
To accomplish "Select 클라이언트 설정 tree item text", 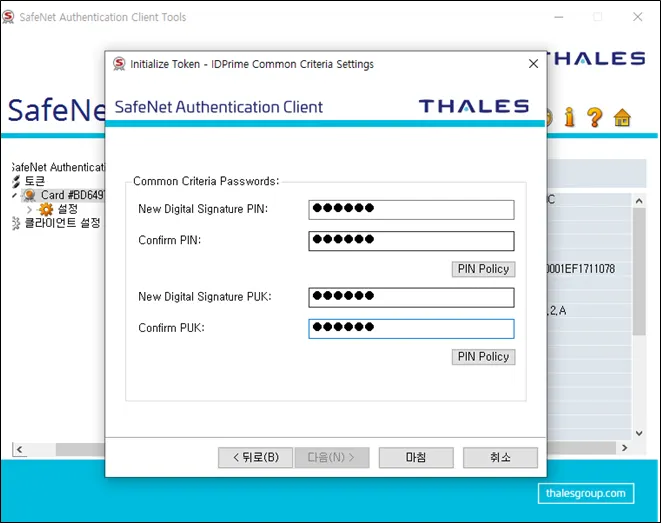I will pyautogui.click(x=62, y=223).
